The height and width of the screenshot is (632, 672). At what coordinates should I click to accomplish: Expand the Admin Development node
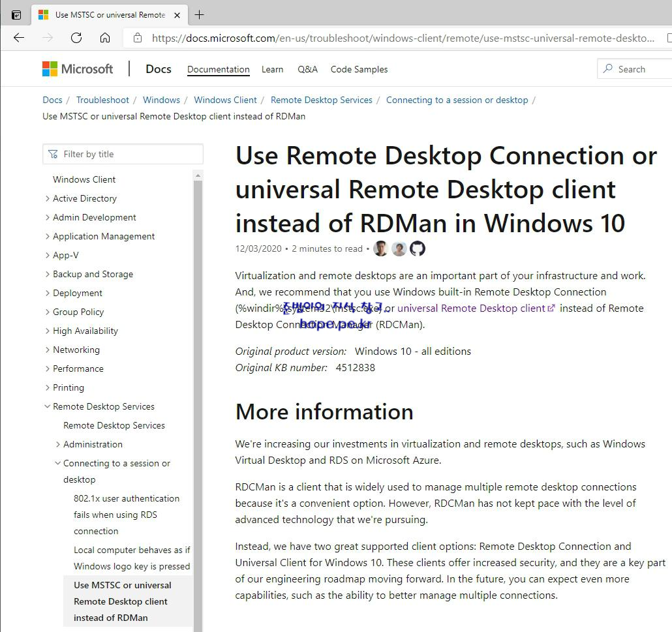(47, 217)
